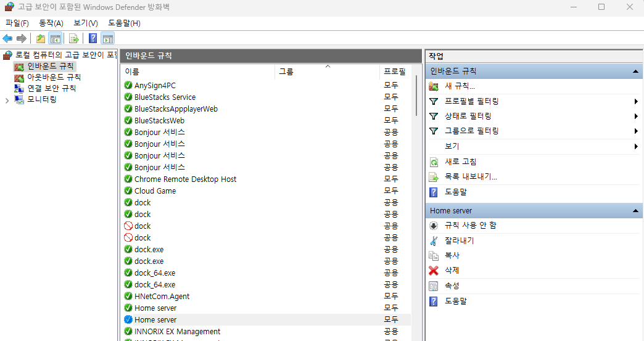The width and height of the screenshot is (644, 341).
Task: Click the 잘라내기 scissors icon
Action: [x=433, y=240]
